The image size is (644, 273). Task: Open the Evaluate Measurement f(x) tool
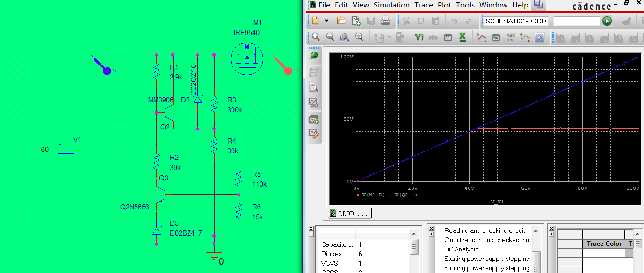[496, 37]
